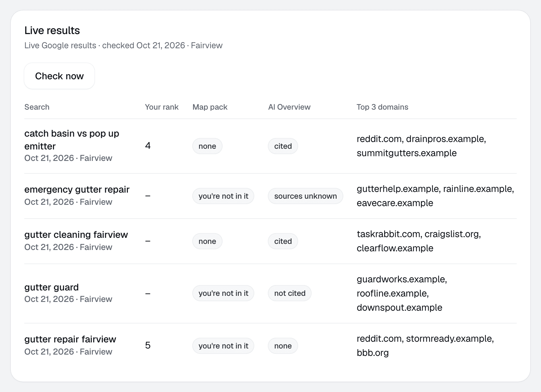Click the 'not cited' AI Overview badge
This screenshot has height=392, width=541.
[x=290, y=293]
